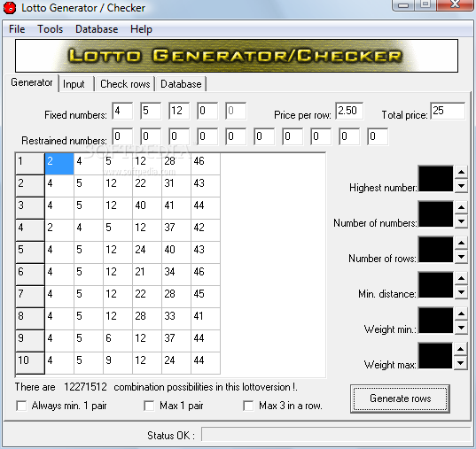Increase Weight max with up arrow
The width and height of the screenshot is (476, 449).
[x=461, y=349]
